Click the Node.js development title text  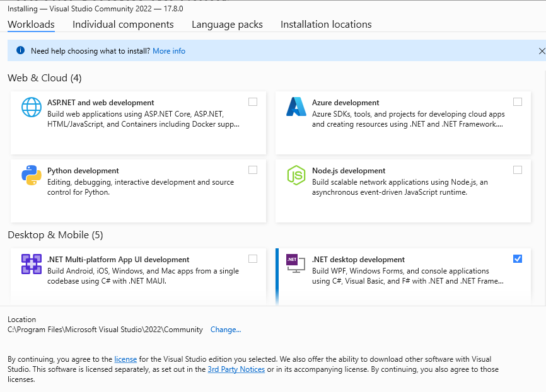coord(349,171)
